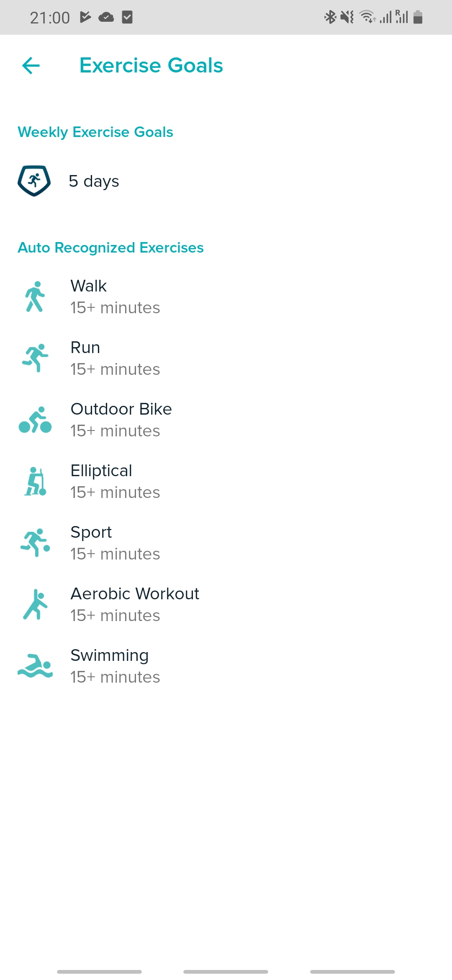This screenshot has width=452, height=980.
Task: Tap the Bluetooth status bar icon
Action: [x=330, y=17]
